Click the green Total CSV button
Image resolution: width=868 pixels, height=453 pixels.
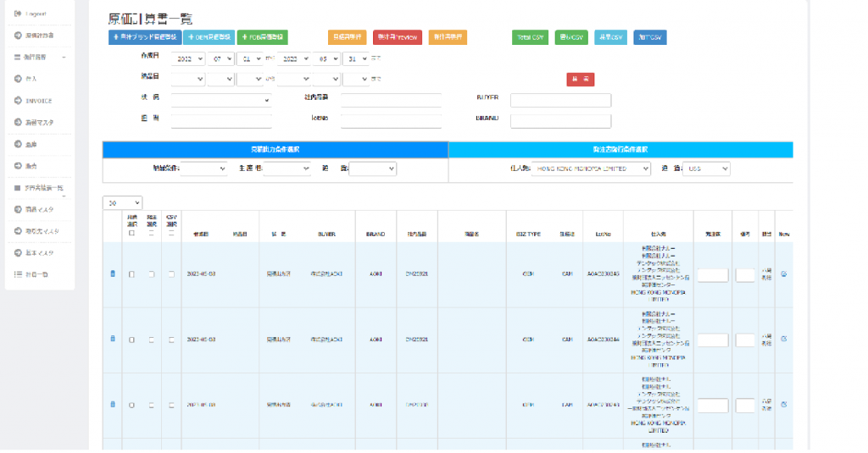(530, 37)
